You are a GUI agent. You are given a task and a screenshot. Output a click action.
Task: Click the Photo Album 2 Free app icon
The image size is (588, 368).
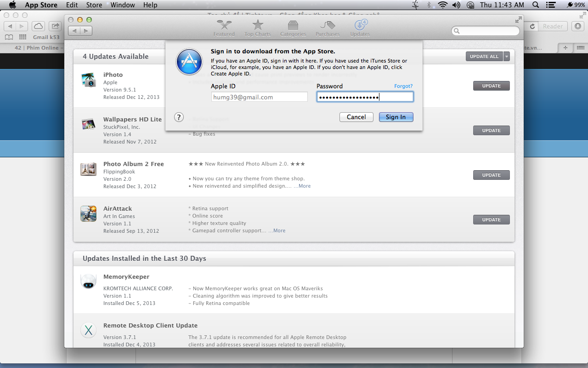[x=88, y=169]
